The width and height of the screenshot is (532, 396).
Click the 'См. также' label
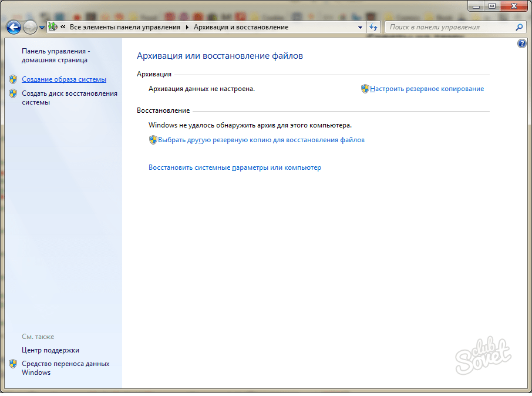[38, 337]
